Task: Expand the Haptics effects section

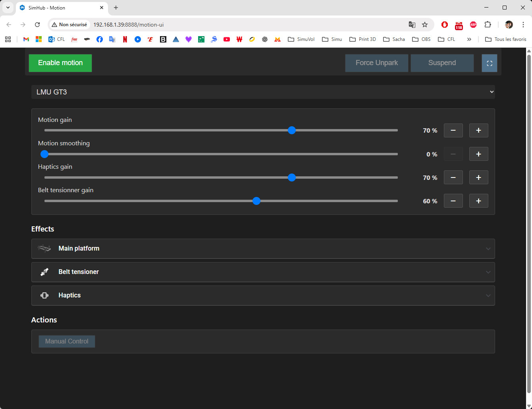Action: [263, 295]
